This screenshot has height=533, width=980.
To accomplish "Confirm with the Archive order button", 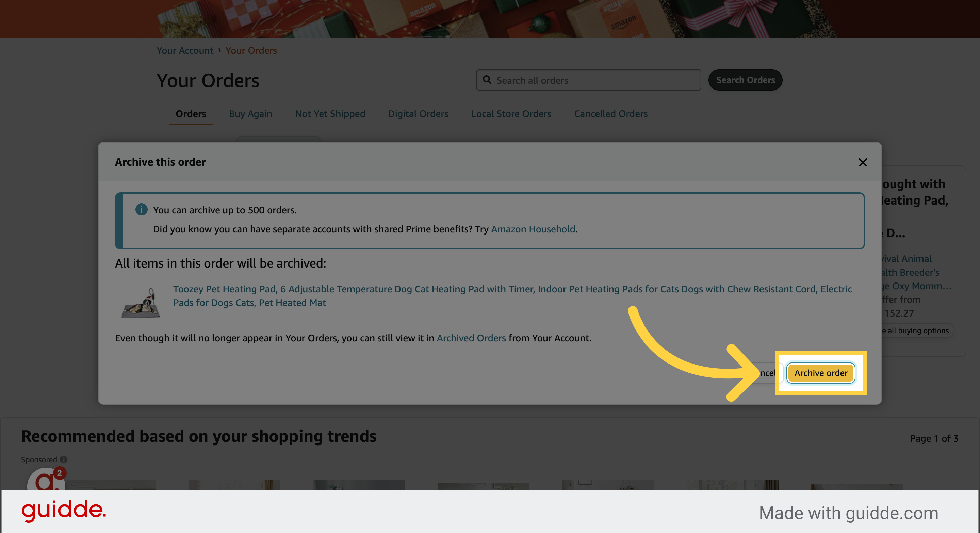I will pos(821,373).
